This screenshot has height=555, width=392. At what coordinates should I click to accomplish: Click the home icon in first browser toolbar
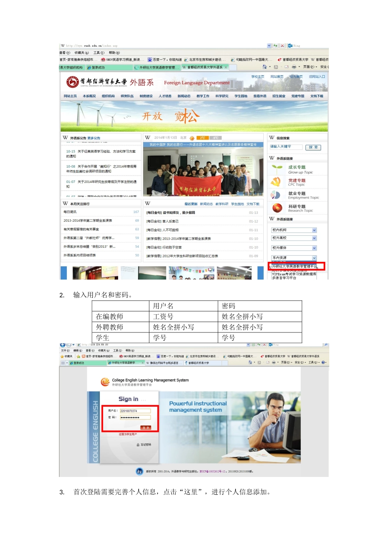(264, 67)
